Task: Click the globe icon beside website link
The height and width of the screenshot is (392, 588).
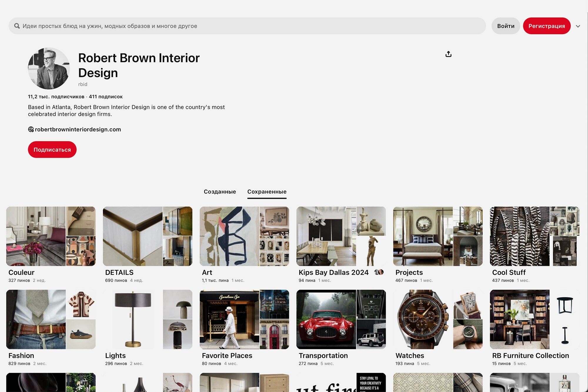Action: tap(31, 129)
